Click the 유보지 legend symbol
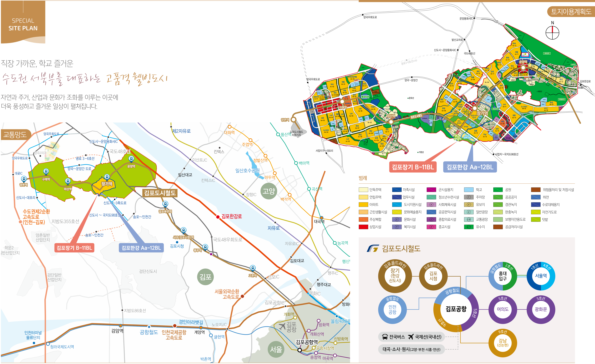The height and width of the screenshot is (364, 595). [469, 205]
